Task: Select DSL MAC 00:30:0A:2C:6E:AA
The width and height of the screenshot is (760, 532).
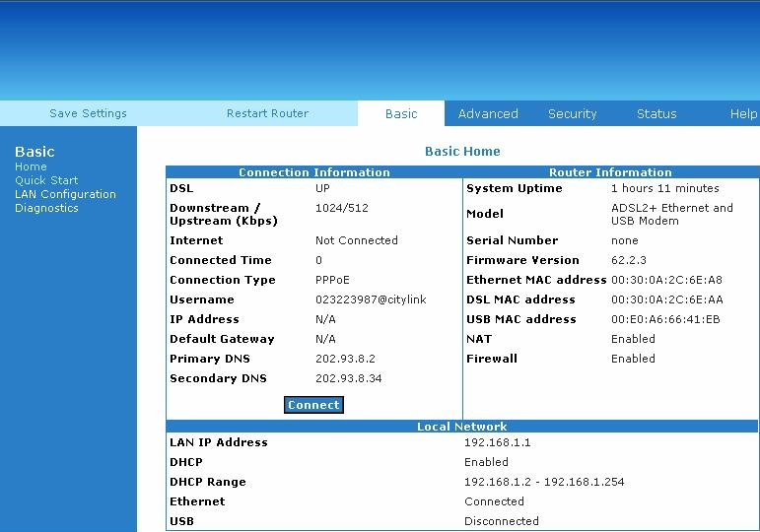Action: (667, 299)
